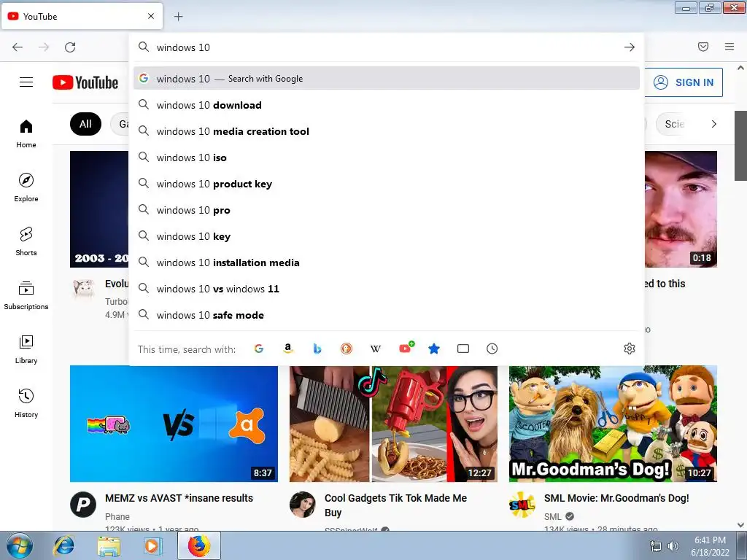Search this time with DuckDuckGo icon

(347, 349)
